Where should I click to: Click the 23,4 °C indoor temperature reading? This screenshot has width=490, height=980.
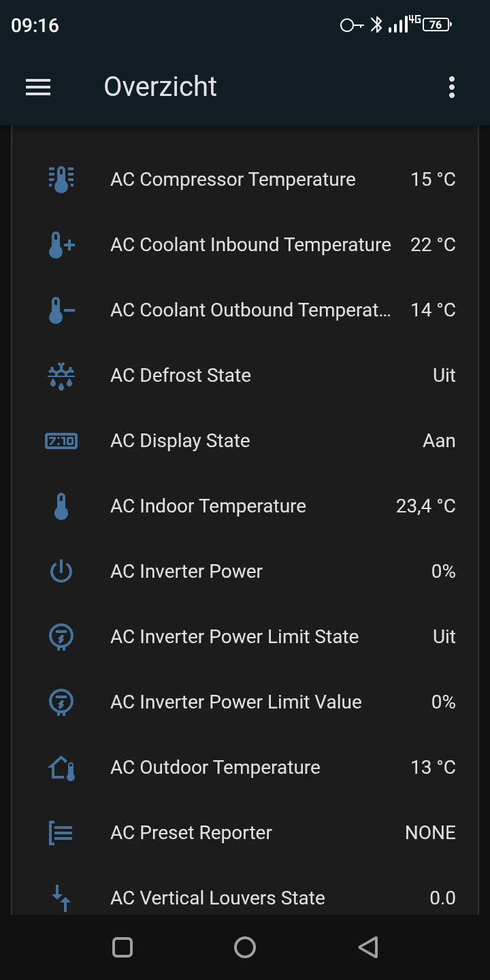click(425, 506)
